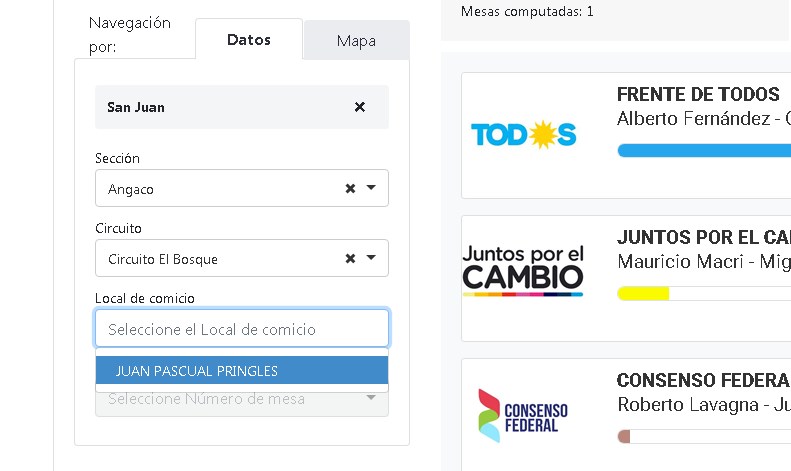Clear the Angaco section selection
The height and width of the screenshot is (471, 791).
pos(350,188)
